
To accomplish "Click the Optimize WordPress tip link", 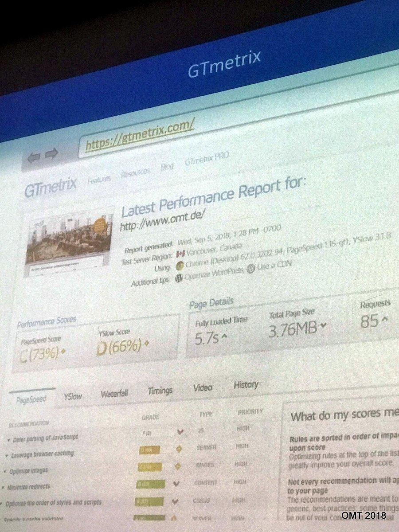I will (x=214, y=274).
